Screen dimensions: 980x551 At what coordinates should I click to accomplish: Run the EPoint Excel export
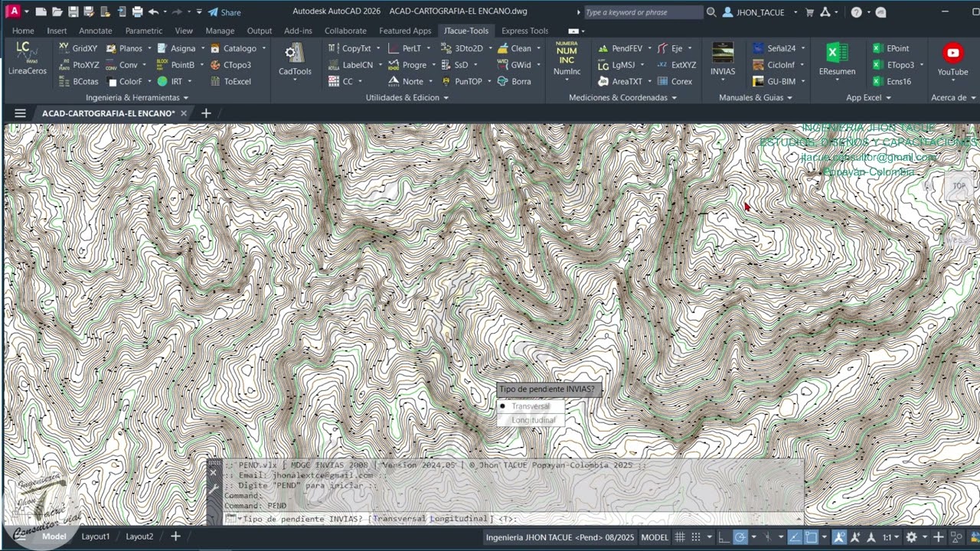pos(891,48)
